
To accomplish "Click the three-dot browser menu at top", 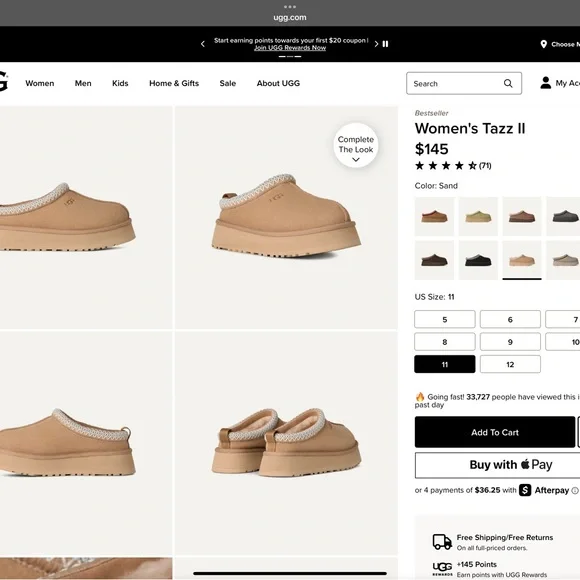I will click(290, 7).
